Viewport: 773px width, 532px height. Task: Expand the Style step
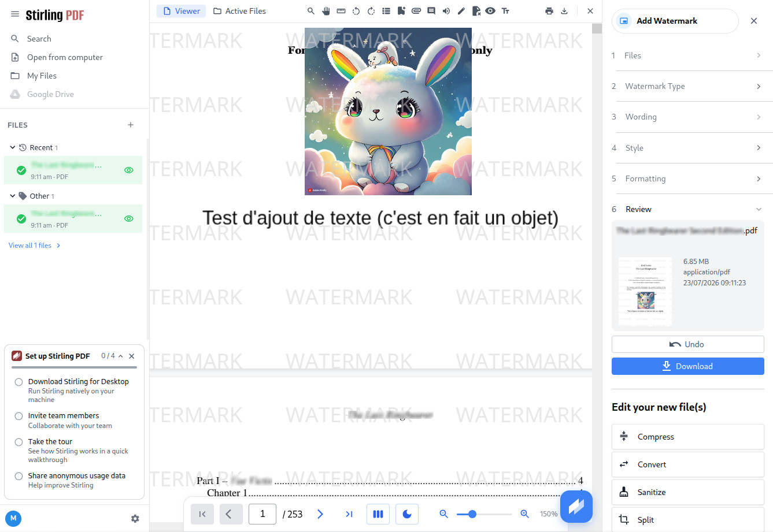pos(688,148)
